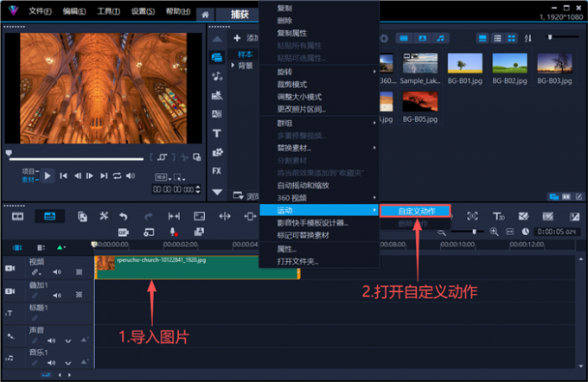This screenshot has width=588, height=382.
Task: Open the FX filter library panel
Action: pyautogui.click(x=217, y=171)
